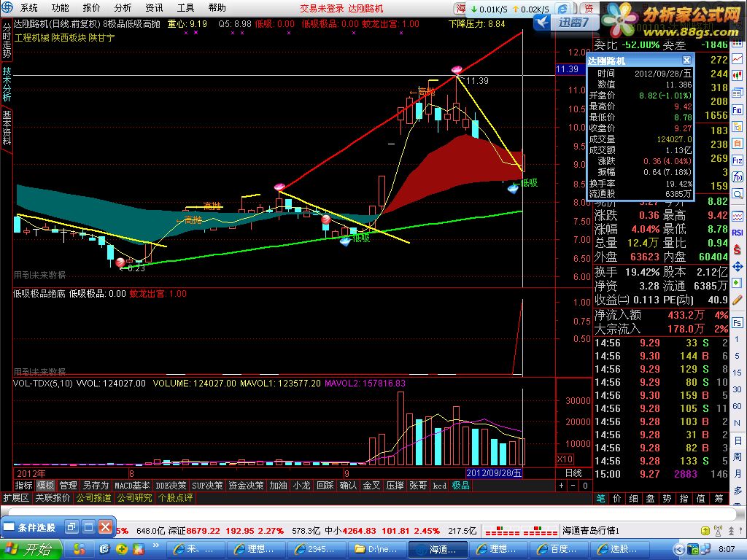
Task: Click the minus zoom button beside tabs
Action: pos(573,485)
